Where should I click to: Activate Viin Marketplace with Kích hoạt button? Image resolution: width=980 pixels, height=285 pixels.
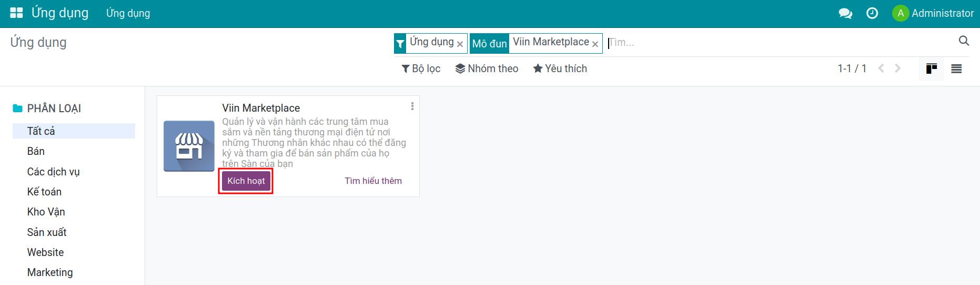(246, 181)
